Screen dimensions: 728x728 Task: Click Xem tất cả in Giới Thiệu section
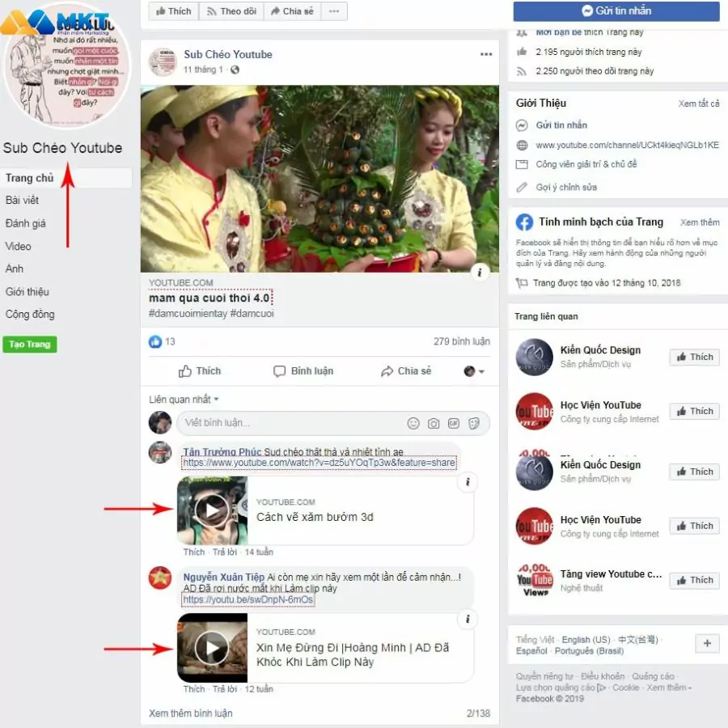[699, 104]
